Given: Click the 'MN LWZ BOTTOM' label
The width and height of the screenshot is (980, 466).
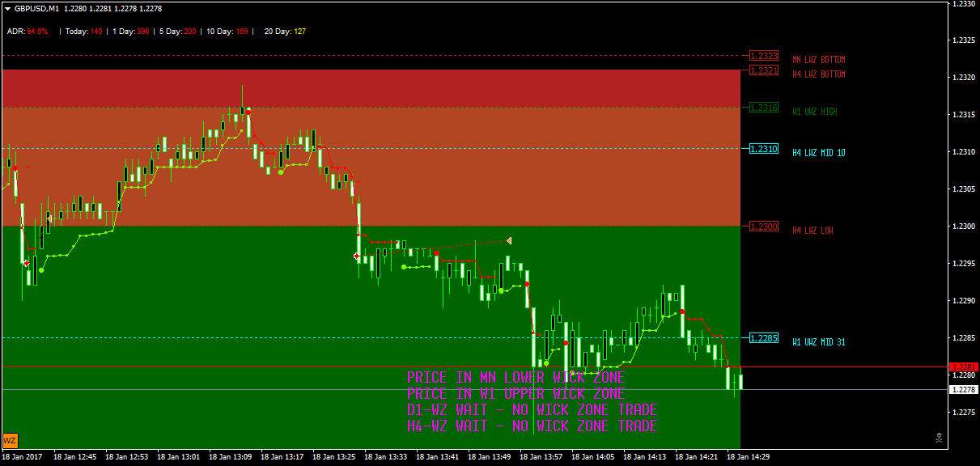Looking at the screenshot, I should point(819,60).
